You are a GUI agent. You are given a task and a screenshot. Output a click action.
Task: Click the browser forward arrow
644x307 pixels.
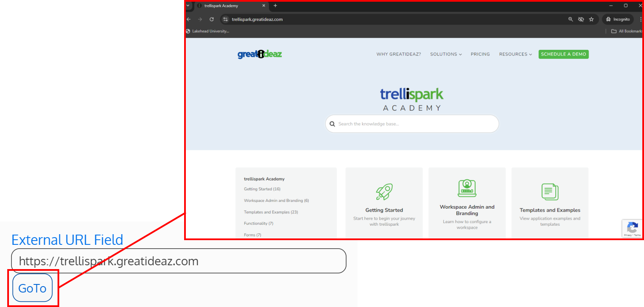click(200, 19)
